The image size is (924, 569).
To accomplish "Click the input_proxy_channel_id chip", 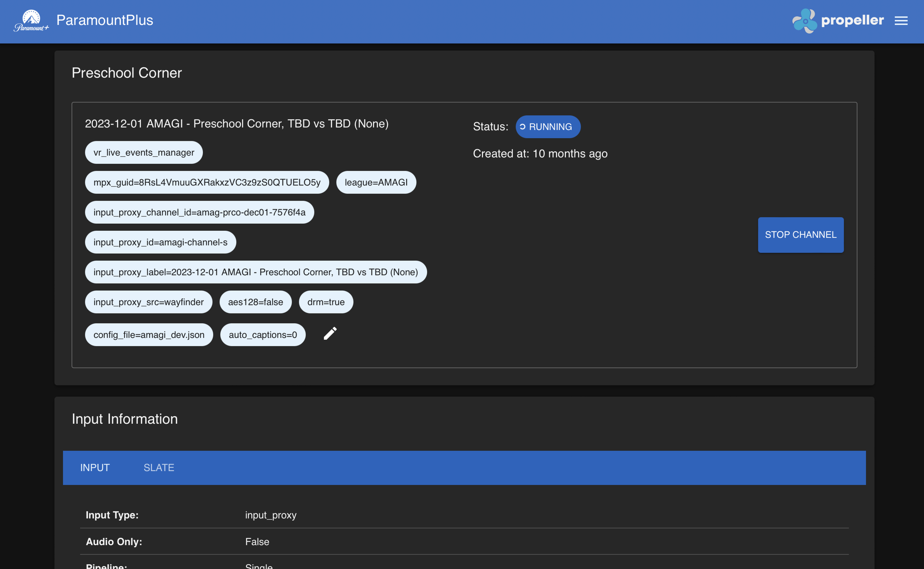I will click(x=199, y=212).
